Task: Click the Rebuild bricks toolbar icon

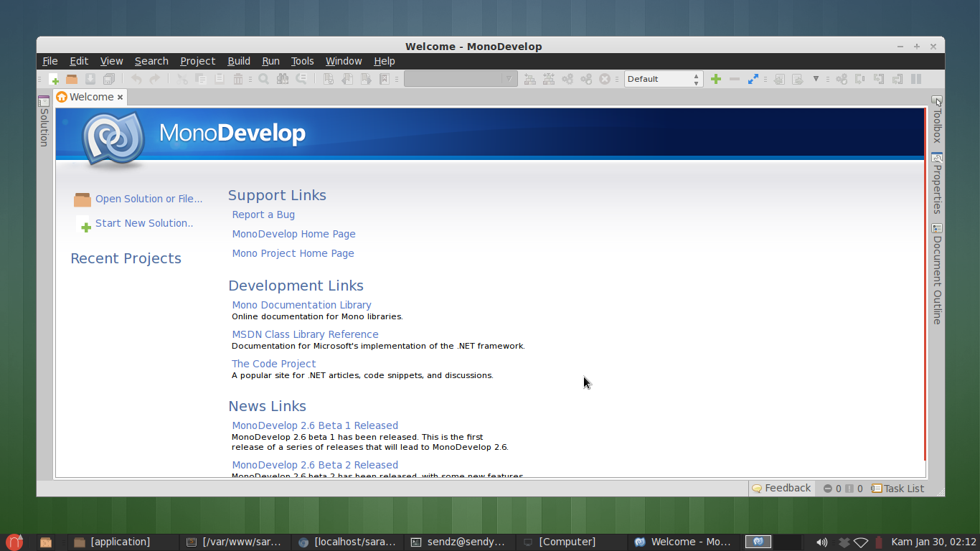Action: pos(549,79)
